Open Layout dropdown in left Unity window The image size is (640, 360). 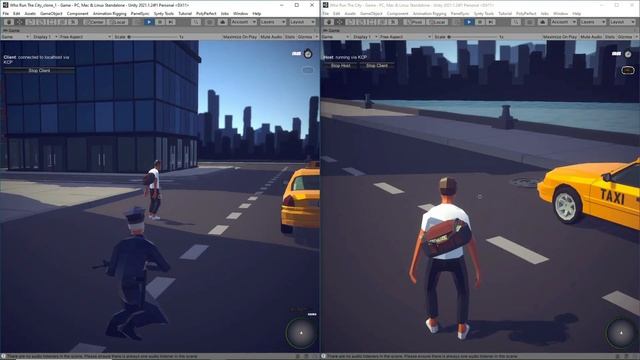coord(302,22)
